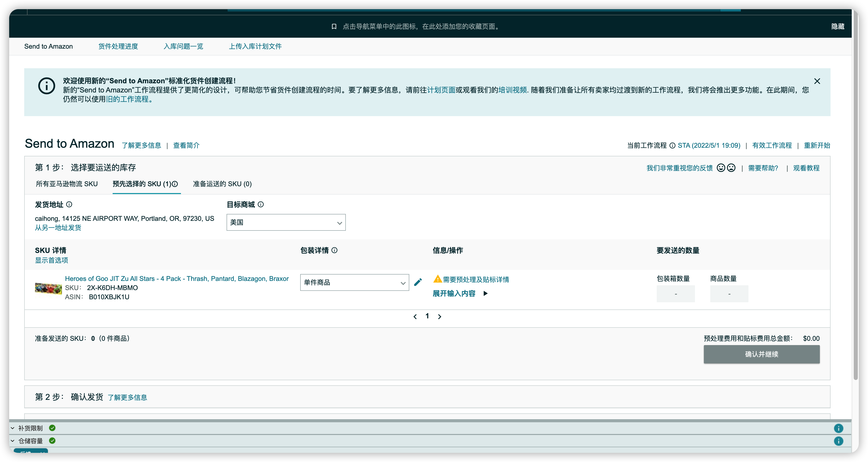The image size is (868, 462).
Task: Open the 上传入库计划文件 tab
Action: pyautogui.click(x=255, y=46)
